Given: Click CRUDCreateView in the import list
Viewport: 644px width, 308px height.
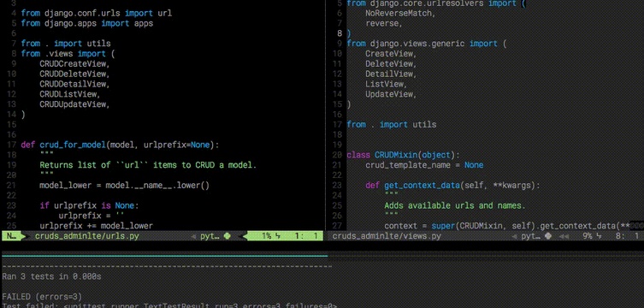Looking at the screenshot, I should click(74, 63).
